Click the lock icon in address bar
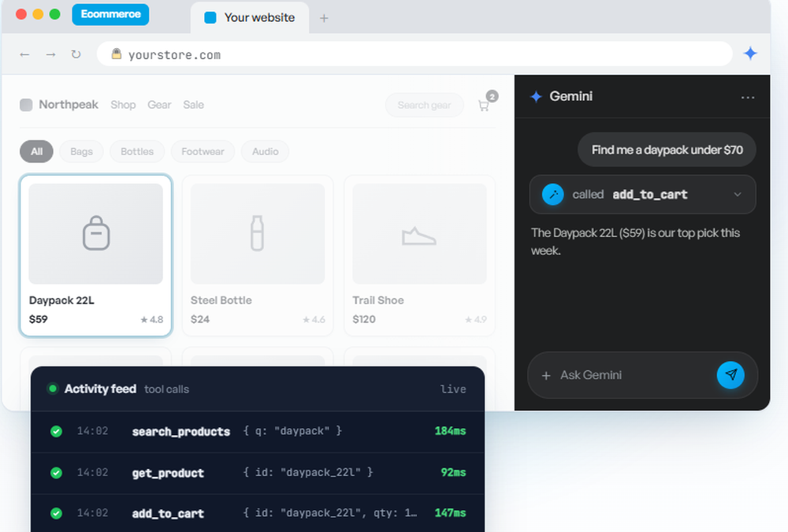This screenshot has width=788, height=532. tap(117, 54)
